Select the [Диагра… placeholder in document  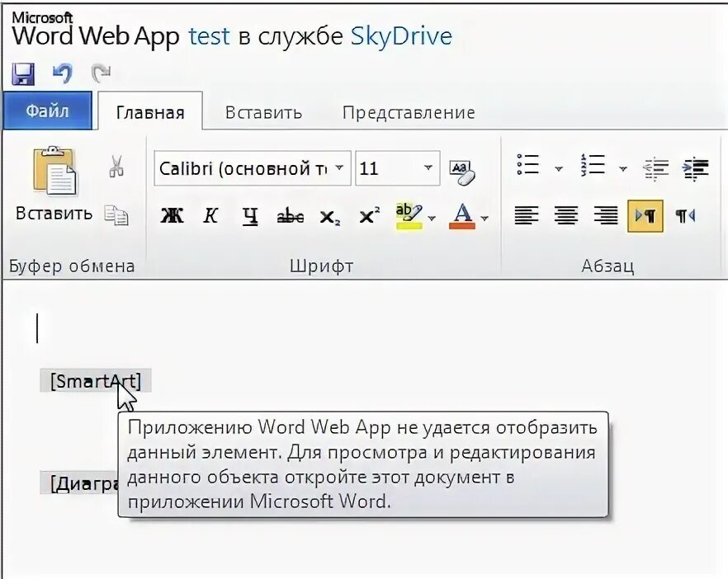[x=79, y=483]
